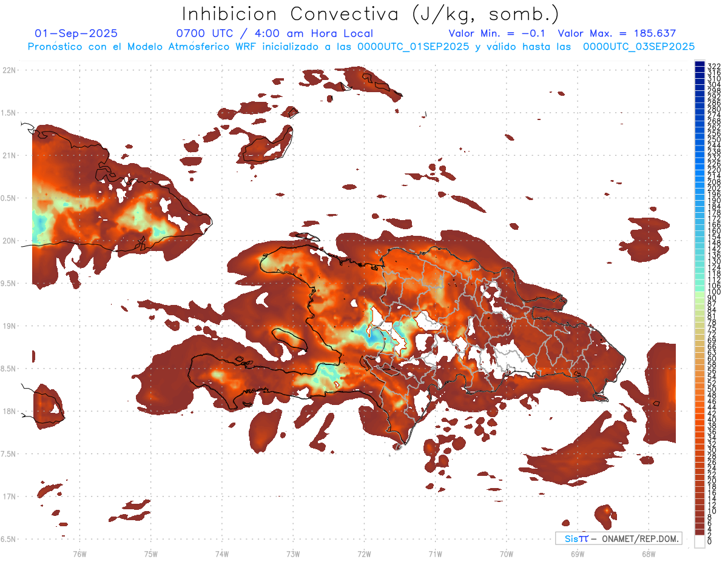Click the '73W' longitude label
728x562 pixels.
click(293, 554)
